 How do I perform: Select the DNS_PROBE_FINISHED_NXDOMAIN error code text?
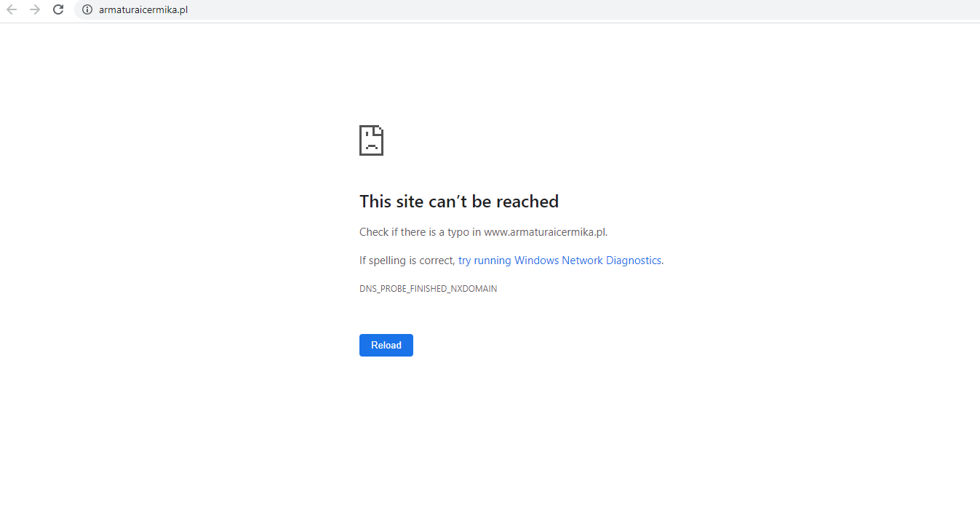[429, 289]
